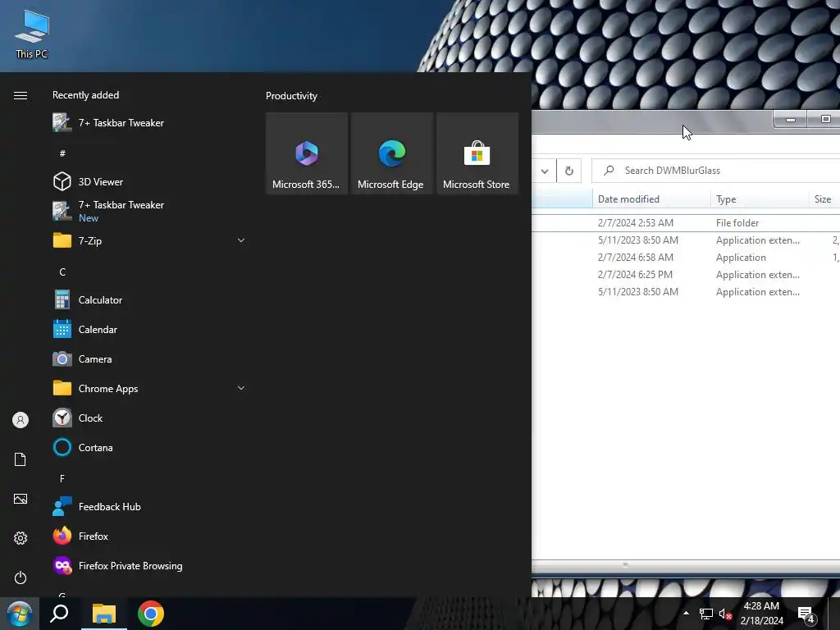840x630 pixels.
Task: Open Documents from Start sidebar
Action: tap(21, 459)
